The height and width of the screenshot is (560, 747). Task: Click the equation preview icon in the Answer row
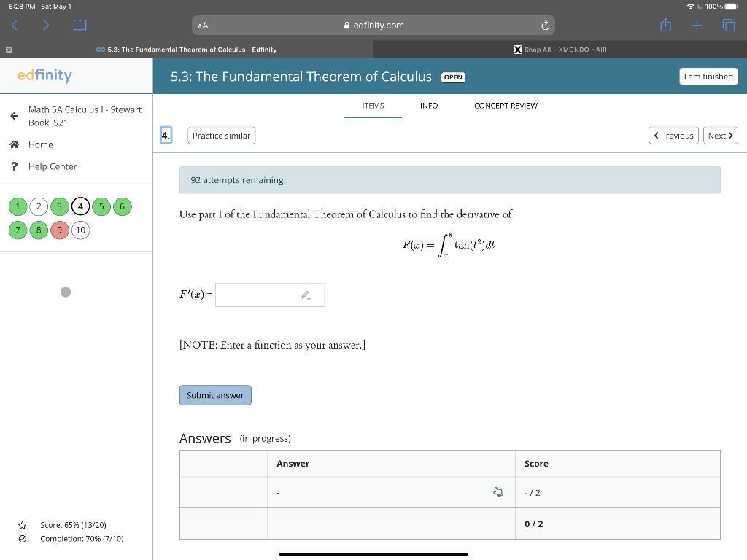tap(498, 492)
